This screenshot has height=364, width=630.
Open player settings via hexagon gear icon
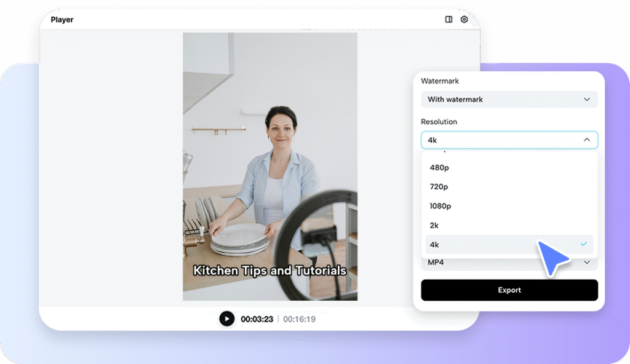coord(465,20)
